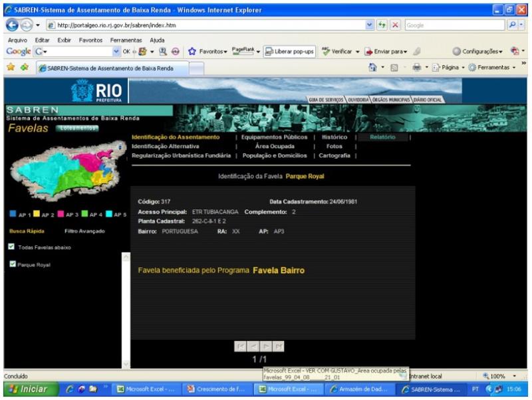Click the Stop loading red X icon
This screenshot has height=400, width=532.
[x=394, y=25]
